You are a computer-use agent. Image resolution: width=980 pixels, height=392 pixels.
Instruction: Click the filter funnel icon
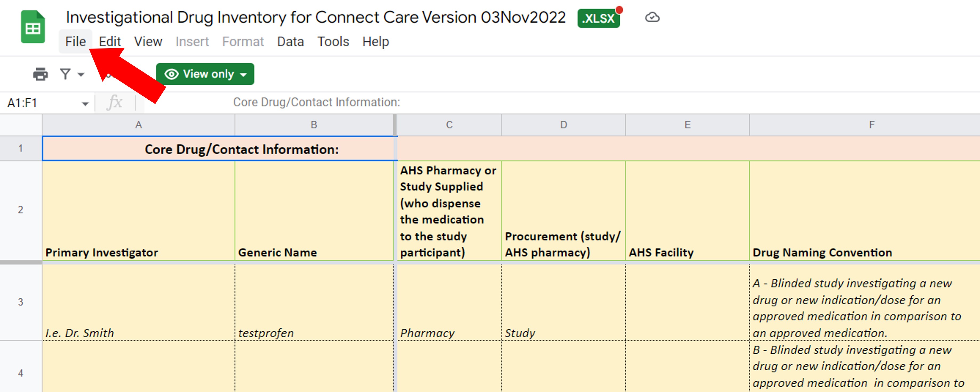point(66,74)
